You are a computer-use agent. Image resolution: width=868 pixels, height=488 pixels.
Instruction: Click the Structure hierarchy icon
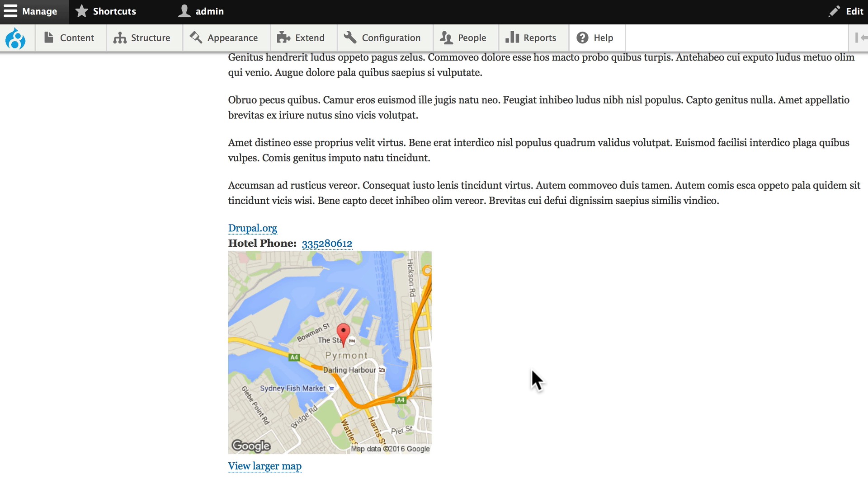pos(120,38)
